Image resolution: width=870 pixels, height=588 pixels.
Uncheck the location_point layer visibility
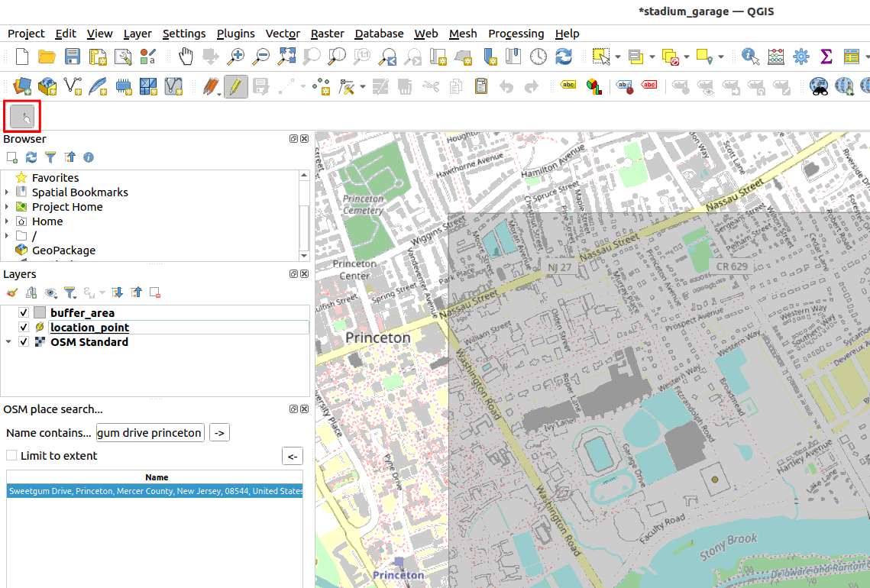pyautogui.click(x=24, y=328)
